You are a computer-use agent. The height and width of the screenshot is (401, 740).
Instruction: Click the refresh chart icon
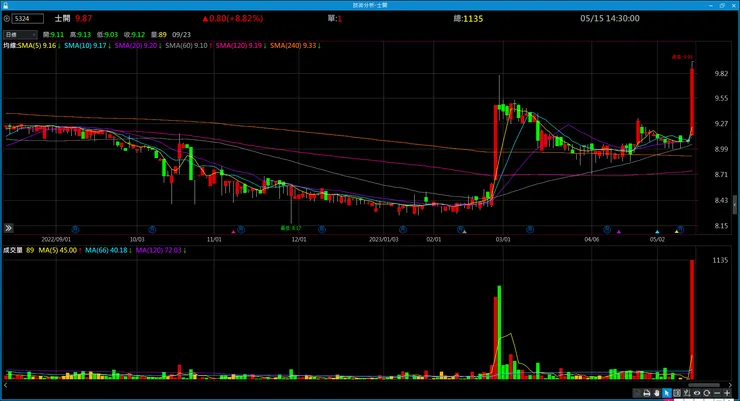point(706,393)
